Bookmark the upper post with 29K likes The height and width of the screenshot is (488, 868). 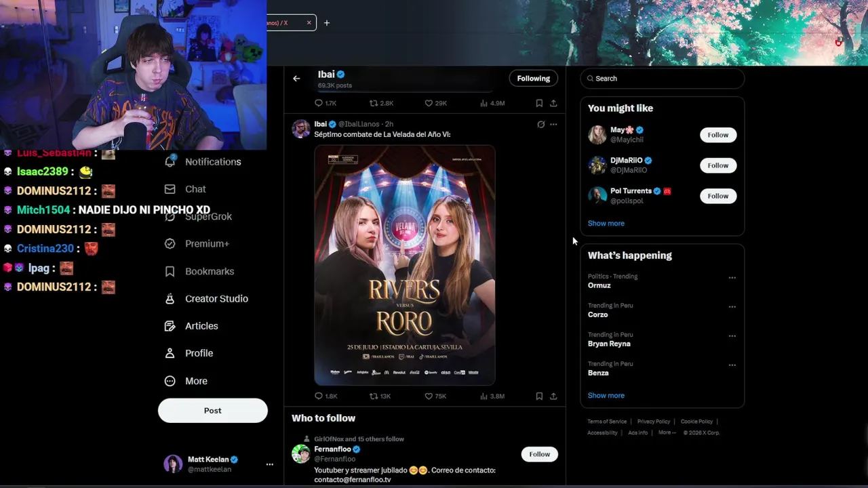coord(539,103)
